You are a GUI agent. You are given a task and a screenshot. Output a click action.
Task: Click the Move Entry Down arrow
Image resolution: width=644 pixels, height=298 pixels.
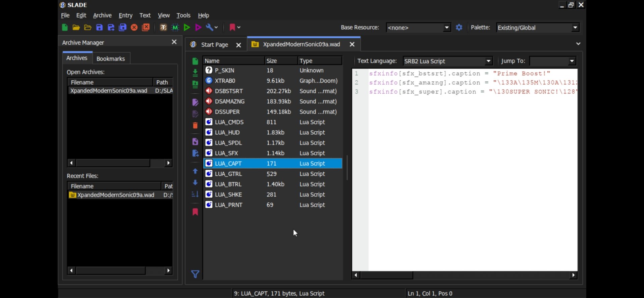[195, 183]
